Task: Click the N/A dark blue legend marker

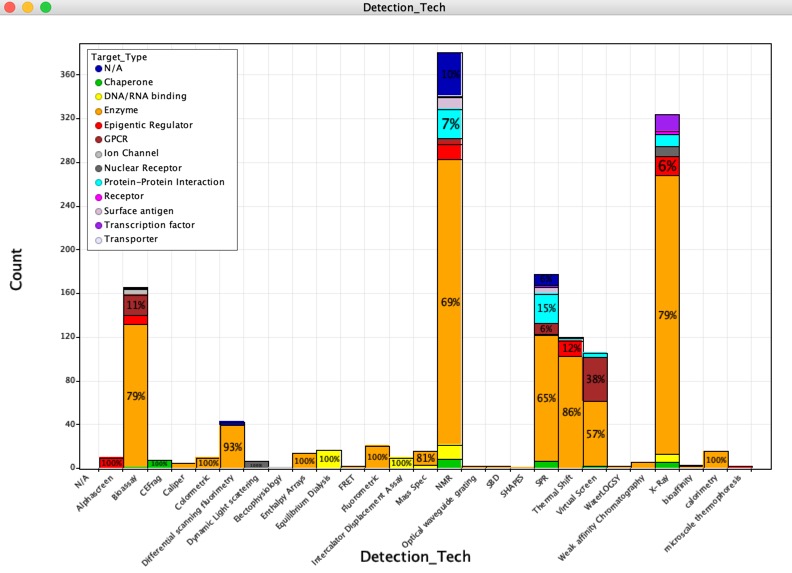Action: [x=98, y=68]
